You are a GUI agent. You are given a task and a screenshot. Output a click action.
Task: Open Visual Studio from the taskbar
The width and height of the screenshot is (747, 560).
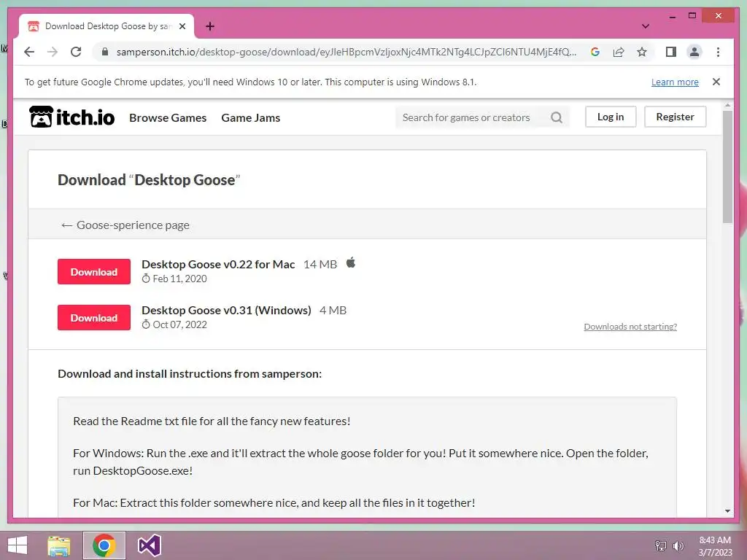click(149, 545)
